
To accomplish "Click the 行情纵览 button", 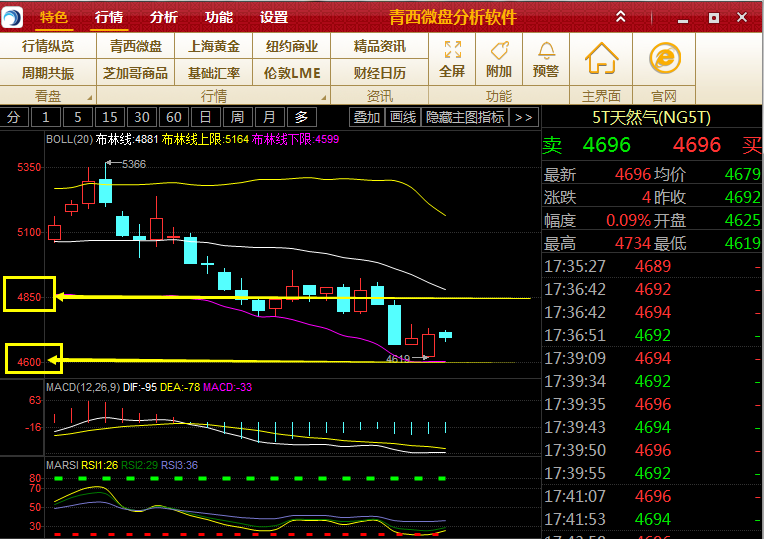I will [x=48, y=46].
